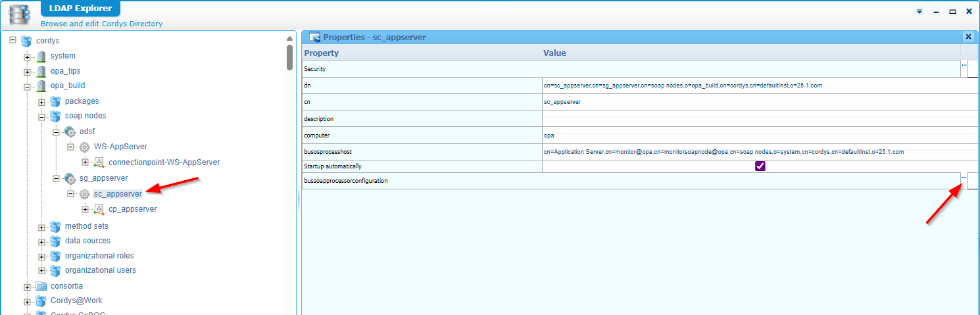Click the Properties panel header icon
The height and width of the screenshot is (315, 980).
(314, 37)
